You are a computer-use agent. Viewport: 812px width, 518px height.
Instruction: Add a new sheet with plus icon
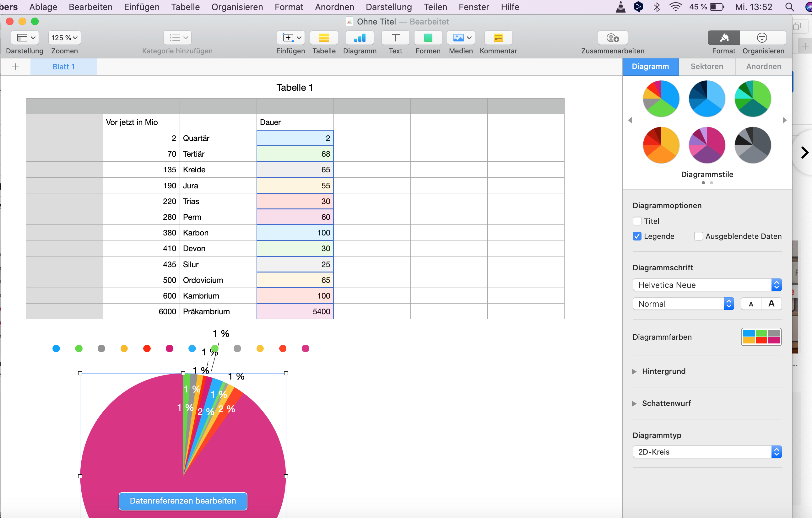click(x=15, y=67)
